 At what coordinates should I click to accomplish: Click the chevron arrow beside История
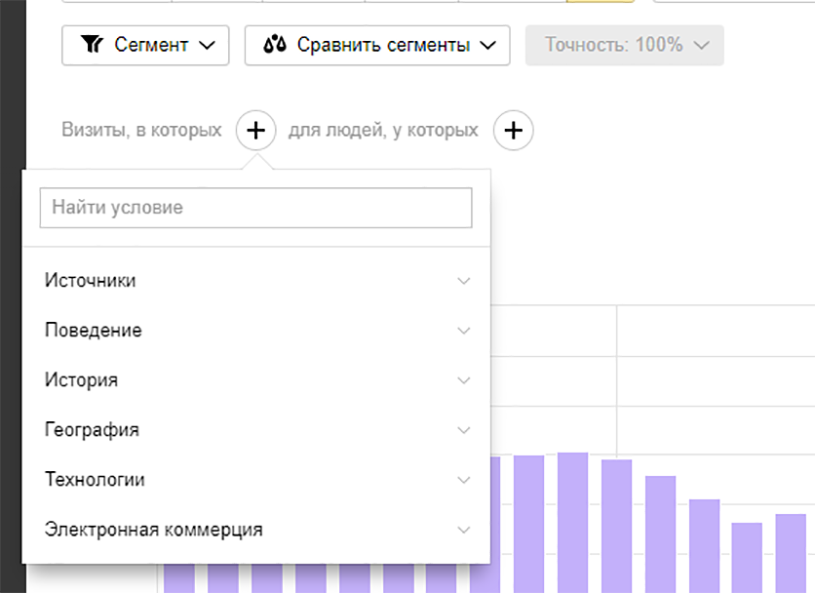[x=463, y=380]
